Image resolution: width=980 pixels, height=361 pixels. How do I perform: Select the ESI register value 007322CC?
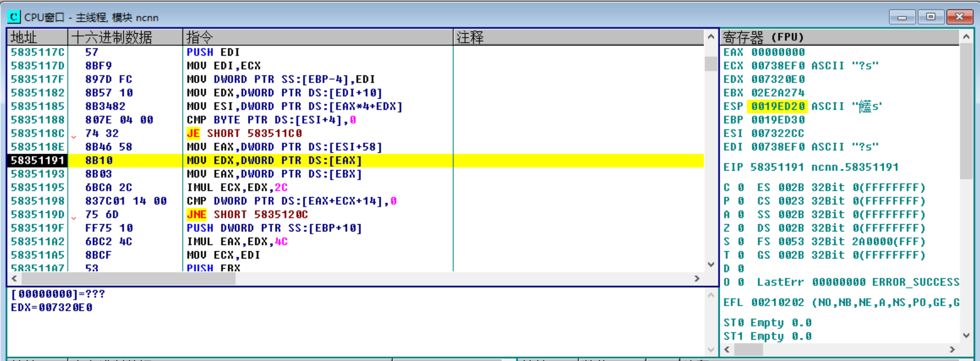[x=778, y=133]
